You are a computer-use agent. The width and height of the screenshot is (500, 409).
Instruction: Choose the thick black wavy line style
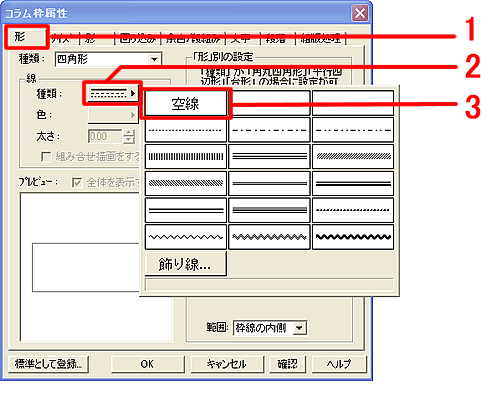tap(353, 237)
